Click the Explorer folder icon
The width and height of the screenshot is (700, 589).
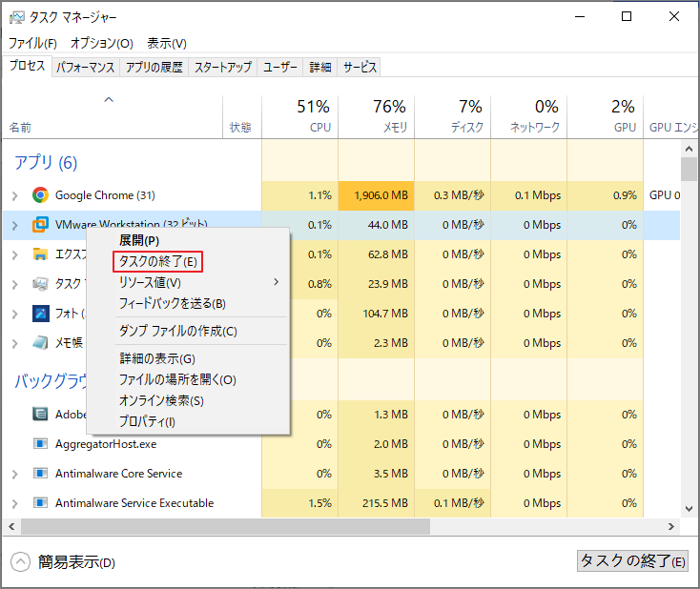[40, 254]
